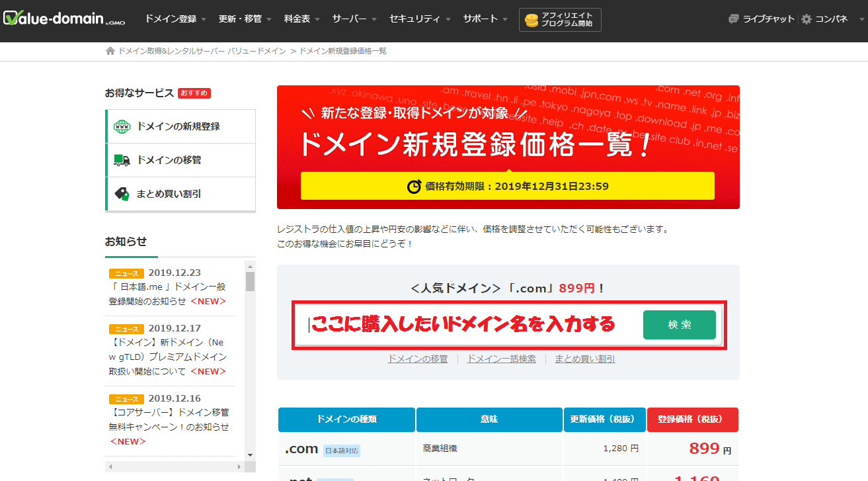This screenshot has height=481, width=868.
Task: Click news horizontal scrollbar right arrow
Action: pos(239,466)
